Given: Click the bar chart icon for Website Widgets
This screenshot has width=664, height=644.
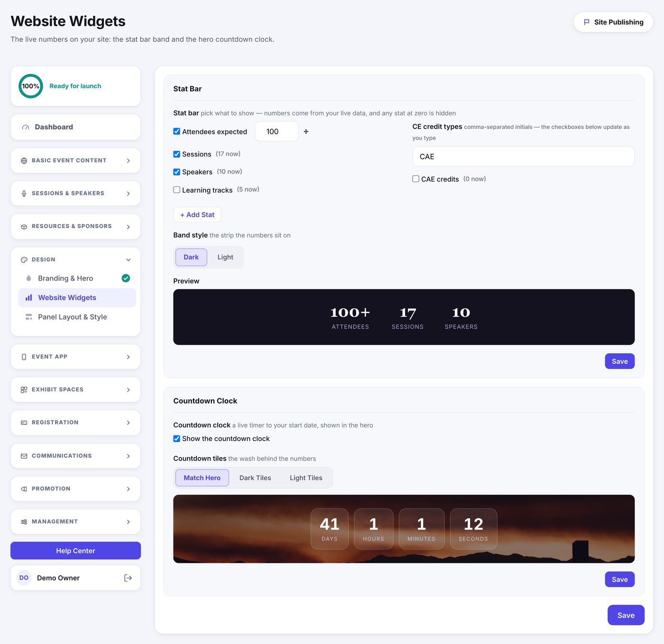Looking at the screenshot, I should point(28,298).
